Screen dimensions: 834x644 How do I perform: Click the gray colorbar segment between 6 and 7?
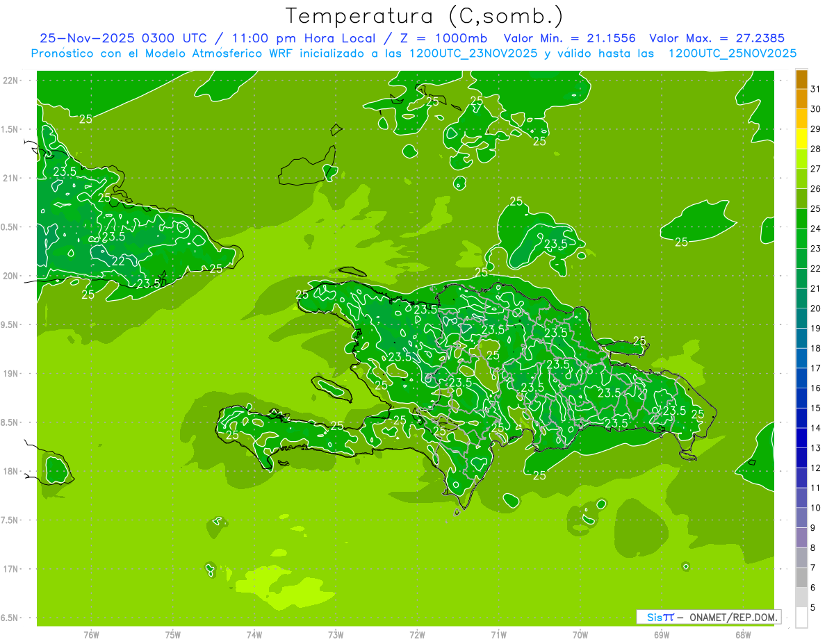tap(801, 577)
